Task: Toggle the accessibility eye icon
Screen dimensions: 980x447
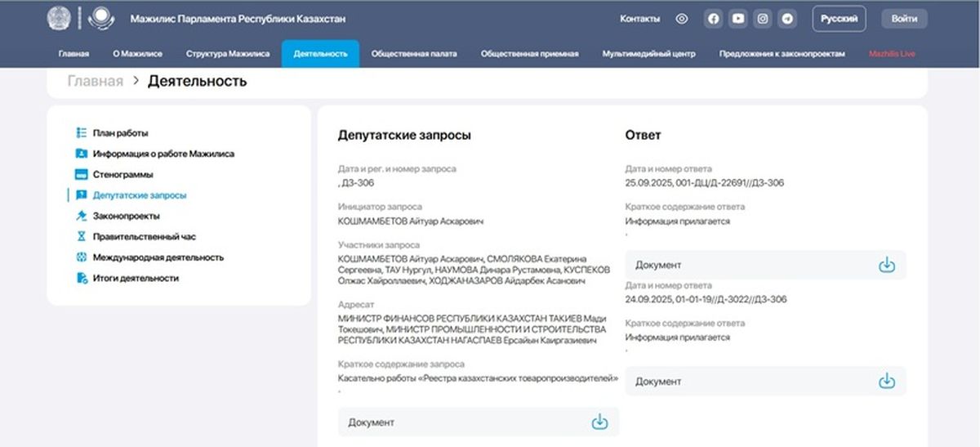Action: click(682, 18)
